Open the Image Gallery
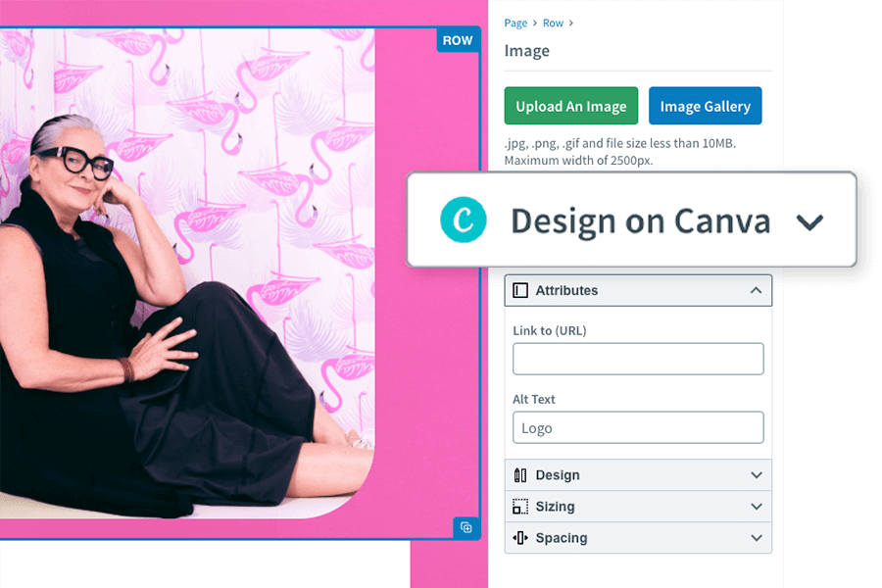The image size is (882, 588). pos(705,105)
